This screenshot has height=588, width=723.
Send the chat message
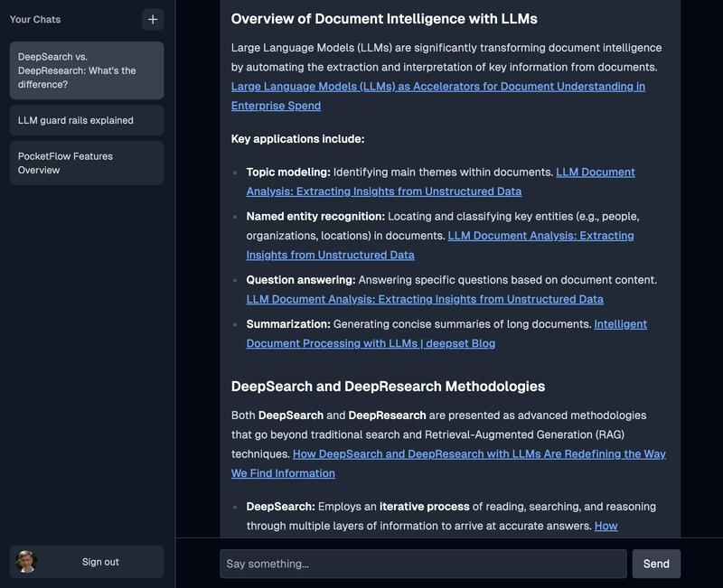tap(656, 564)
